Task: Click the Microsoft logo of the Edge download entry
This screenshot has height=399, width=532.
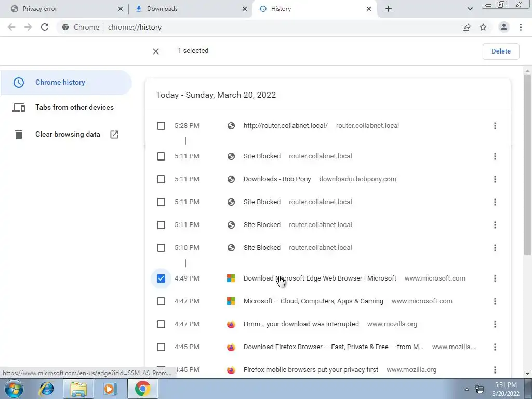Action: coord(231,278)
